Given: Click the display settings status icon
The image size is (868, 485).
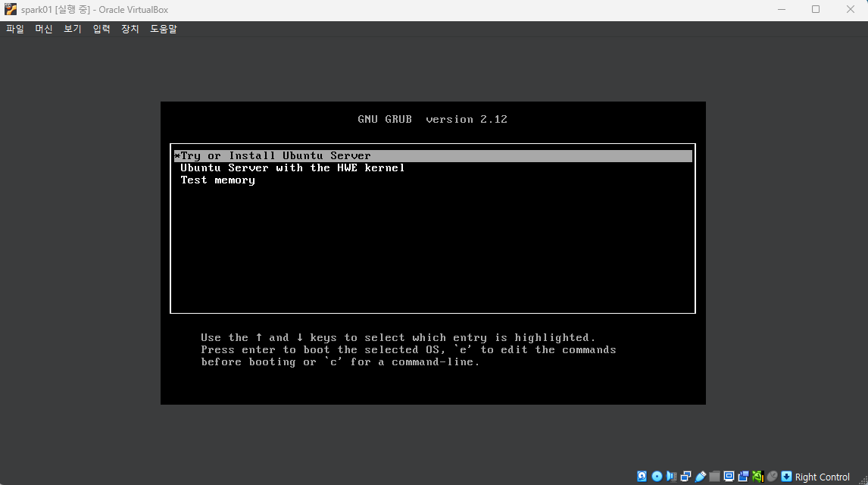Looking at the screenshot, I should (x=729, y=476).
